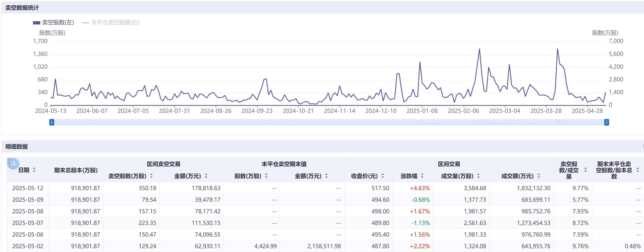Click the sort icon beside 卖空股数/成交量 header
The height and width of the screenshot is (252, 644).
[x=585, y=170]
